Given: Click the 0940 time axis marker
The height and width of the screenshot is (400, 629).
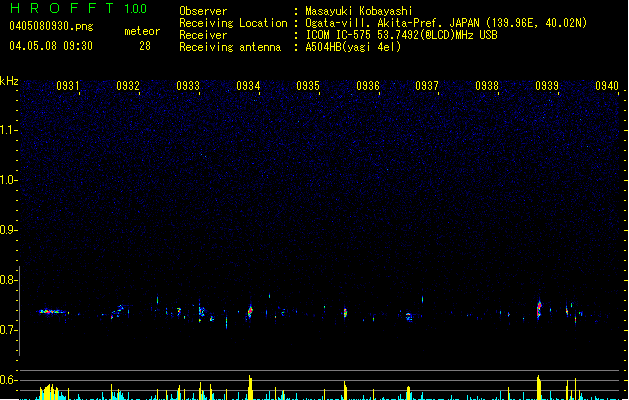Looking at the screenshot, I should [607, 86].
